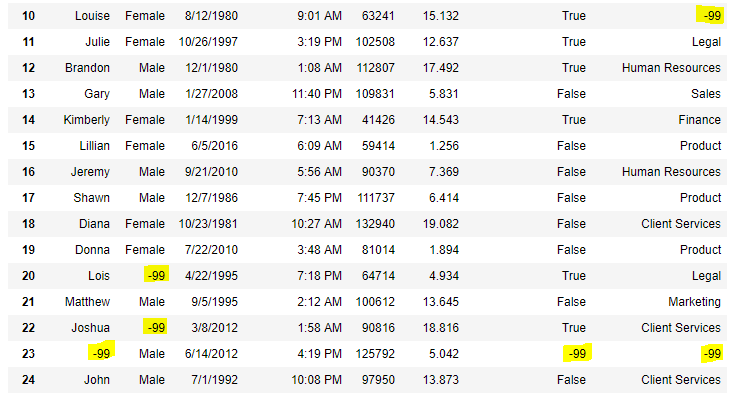Image resolution: width=746 pixels, height=395 pixels.
Task: Click the highlighted -99 name in row 23
Action: coord(101,354)
